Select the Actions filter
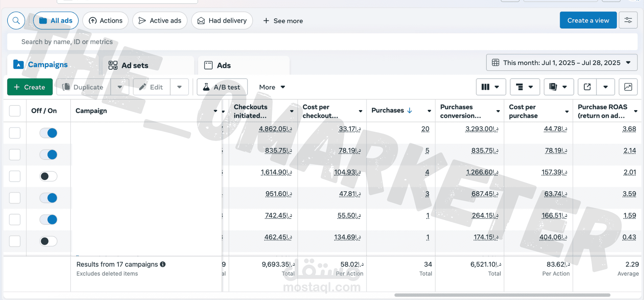Viewport: 644px width, 300px height. tap(106, 21)
